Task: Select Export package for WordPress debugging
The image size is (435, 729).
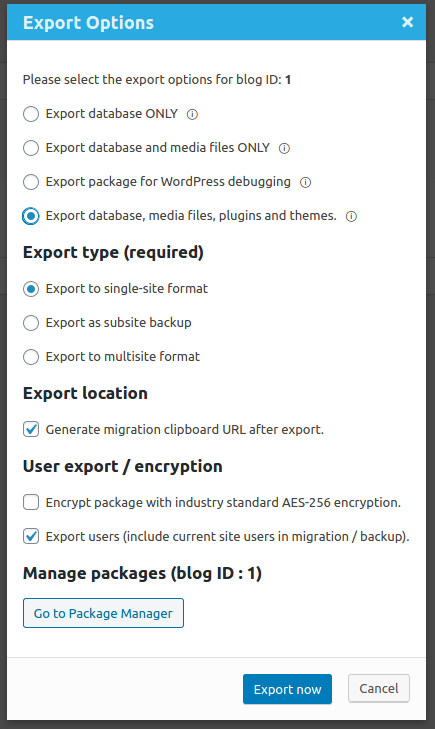Action: tap(31, 182)
